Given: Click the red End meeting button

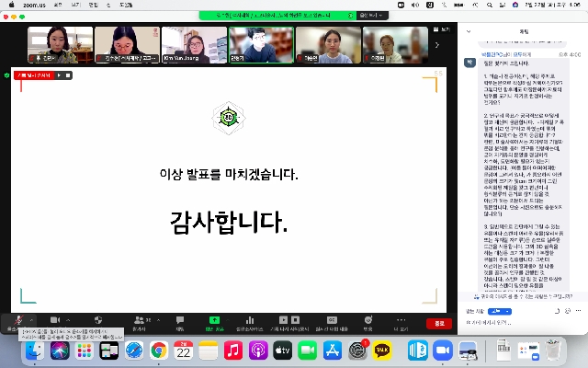Looking at the screenshot, I should click(x=441, y=323).
